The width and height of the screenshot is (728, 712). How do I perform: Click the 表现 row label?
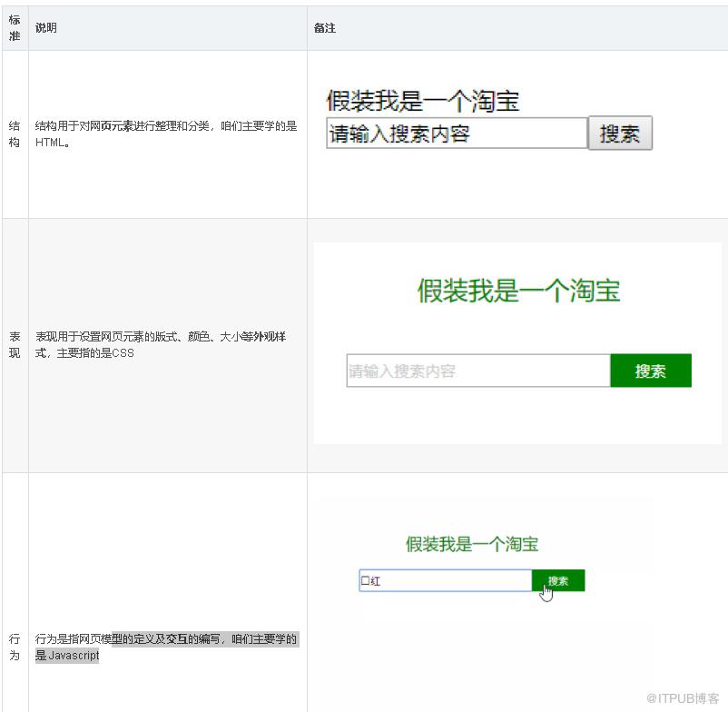coord(15,344)
